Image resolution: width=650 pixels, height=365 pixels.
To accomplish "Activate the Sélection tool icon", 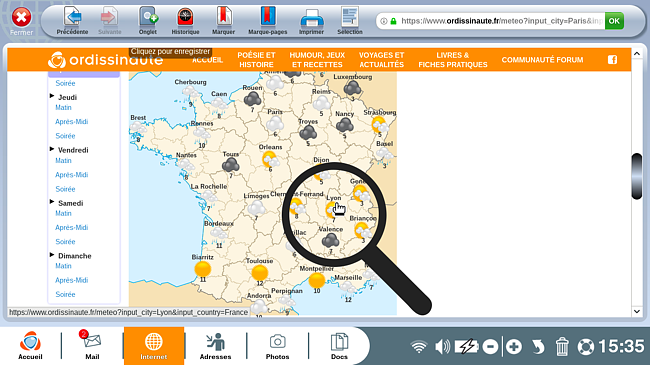I will pyautogui.click(x=350, y=17).
